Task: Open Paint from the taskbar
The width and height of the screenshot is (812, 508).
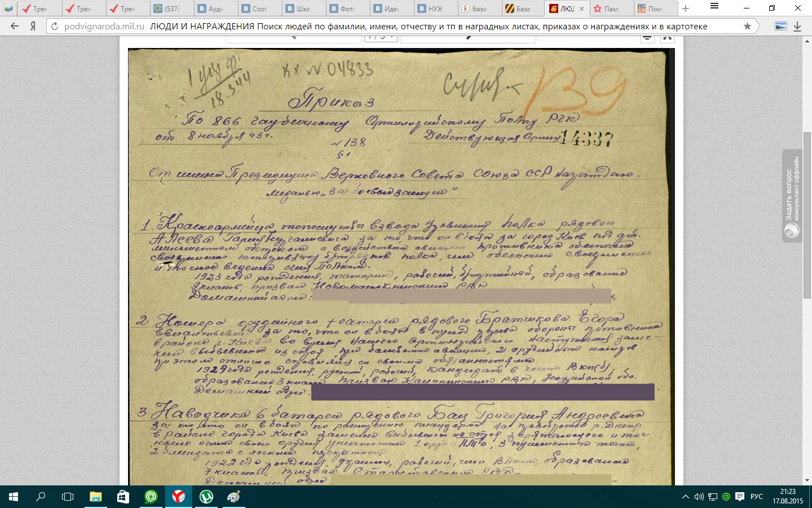Action: [233, 497]
